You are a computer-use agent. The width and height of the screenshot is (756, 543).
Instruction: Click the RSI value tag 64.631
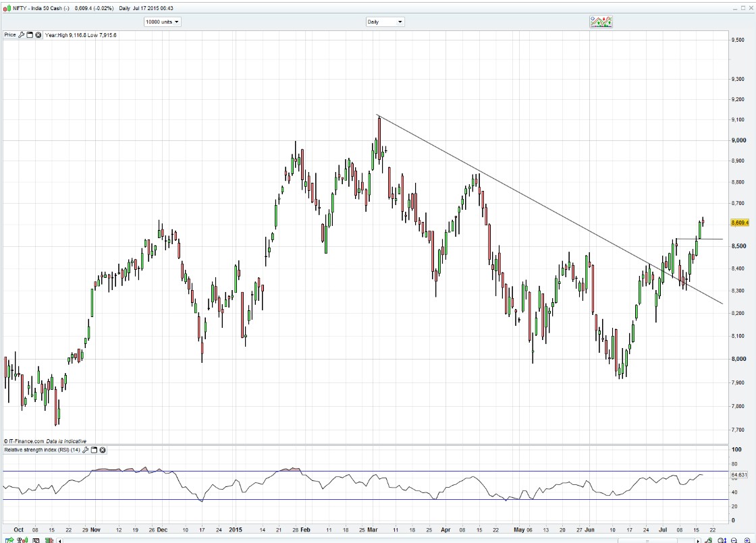[740, 475]
